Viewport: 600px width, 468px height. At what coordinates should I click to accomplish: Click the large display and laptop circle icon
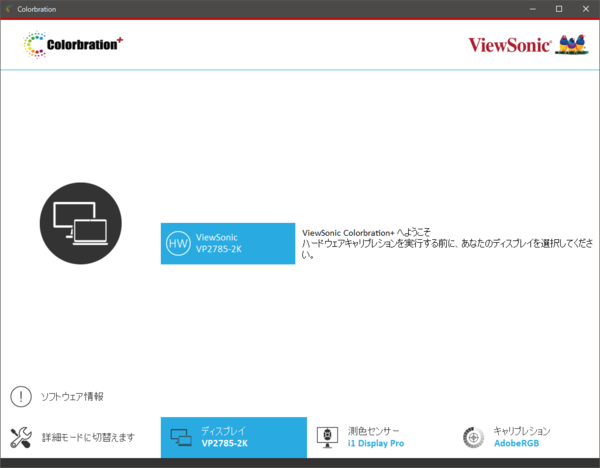(81, 223)
